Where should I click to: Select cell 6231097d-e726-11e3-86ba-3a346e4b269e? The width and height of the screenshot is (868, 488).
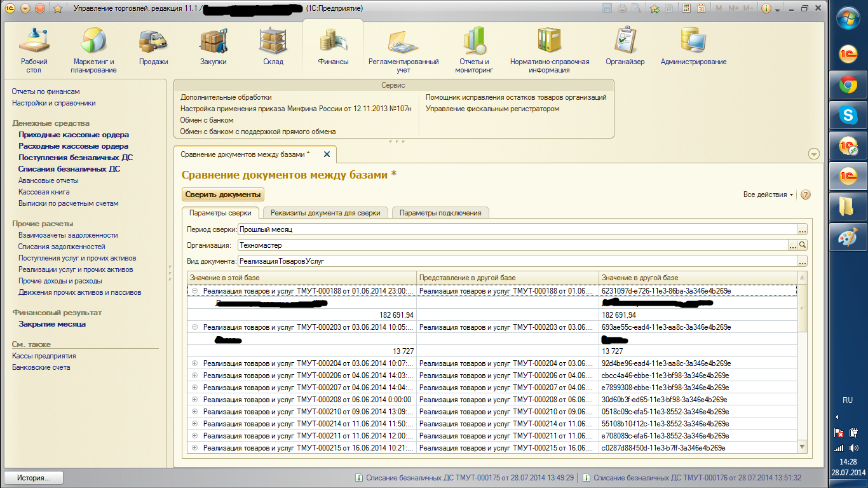pyautogui.click(x=698, y=291)
